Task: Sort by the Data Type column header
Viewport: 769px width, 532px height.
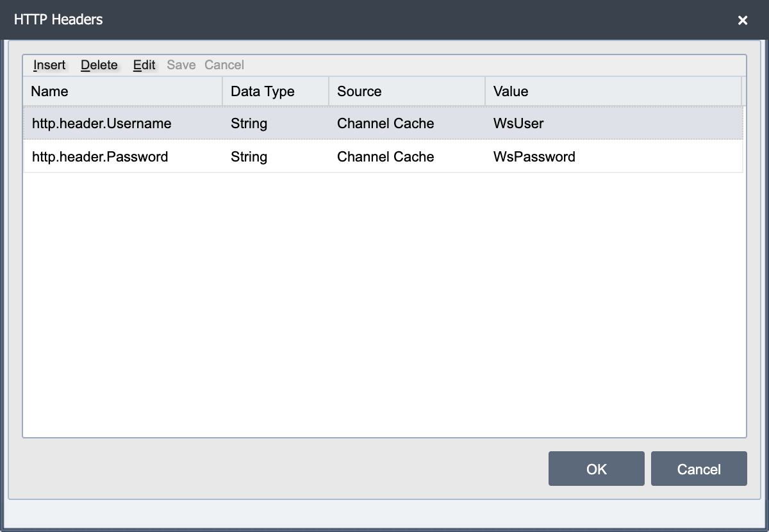Action: click(x=276, y=91)
